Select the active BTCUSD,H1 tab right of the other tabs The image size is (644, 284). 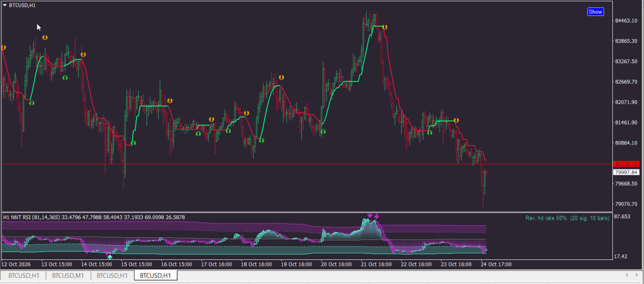click(x=155, y=275)
